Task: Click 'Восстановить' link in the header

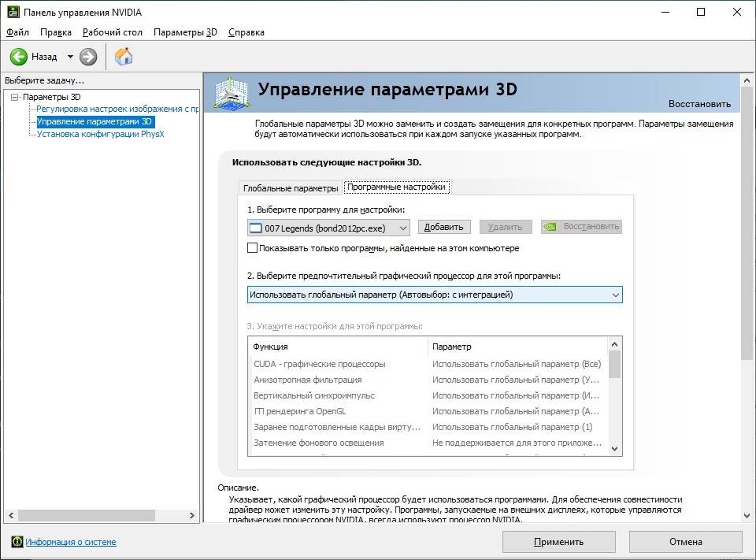Action: coord(699,104)
